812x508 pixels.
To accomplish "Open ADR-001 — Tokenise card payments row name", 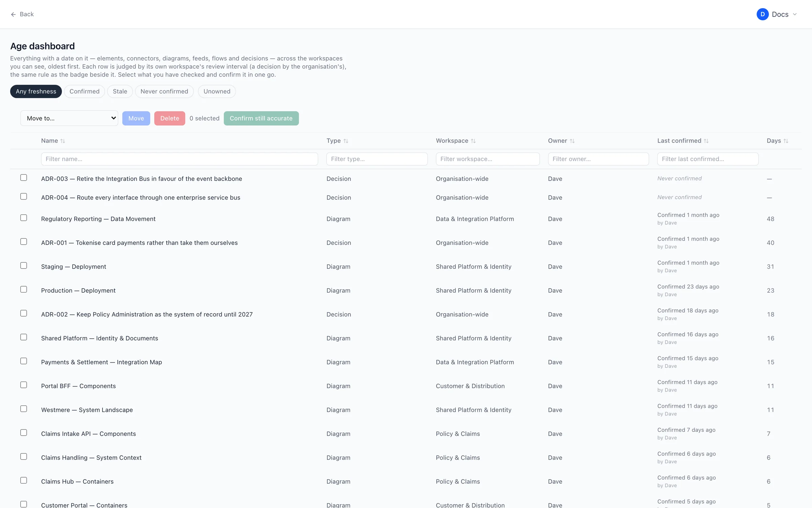I will (x=139, y=243).
